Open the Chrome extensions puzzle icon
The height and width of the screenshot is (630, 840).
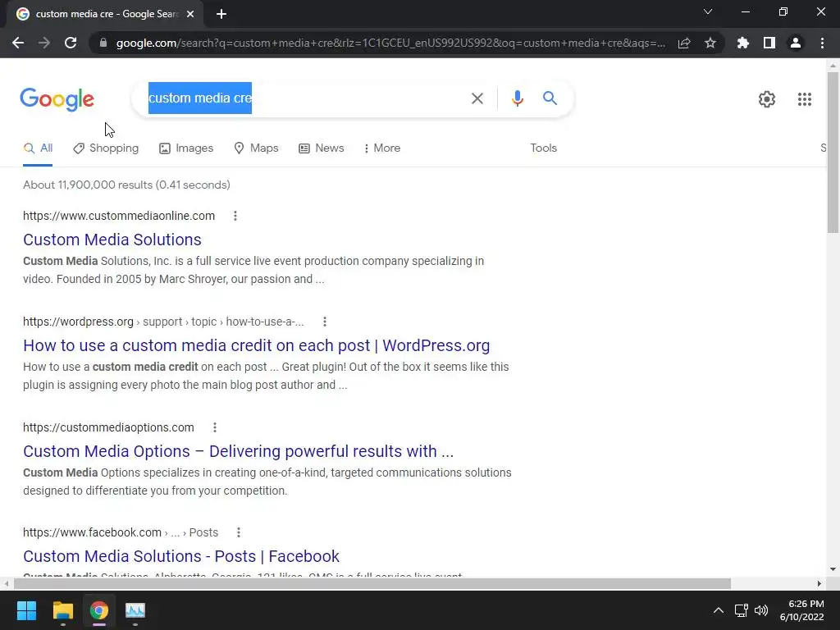coord(743,43)
